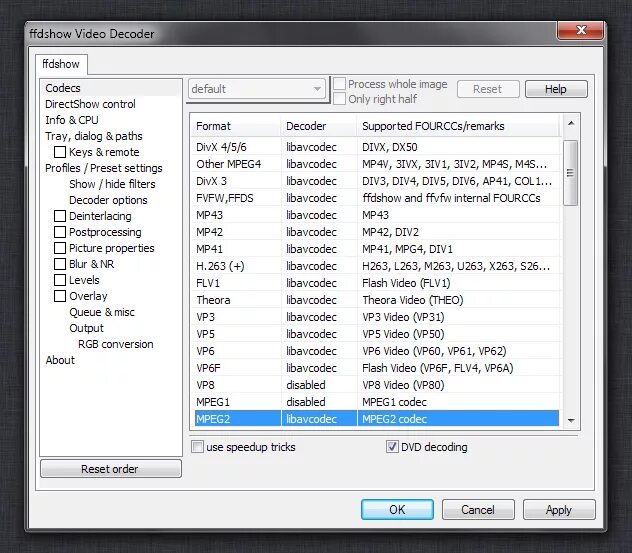
Task: Open MPEG2 decoder libavcodec dropdown cell
Action: click(319, 419)
